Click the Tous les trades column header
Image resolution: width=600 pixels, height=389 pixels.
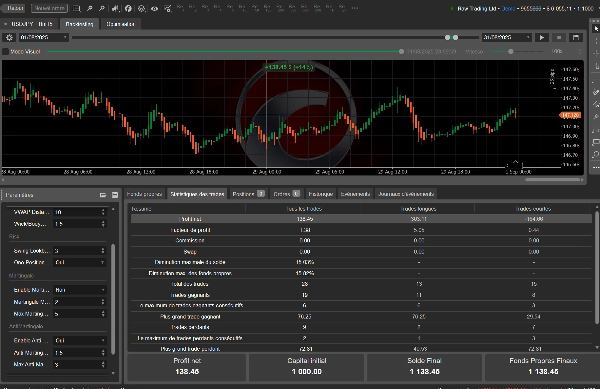click(304, 209)
